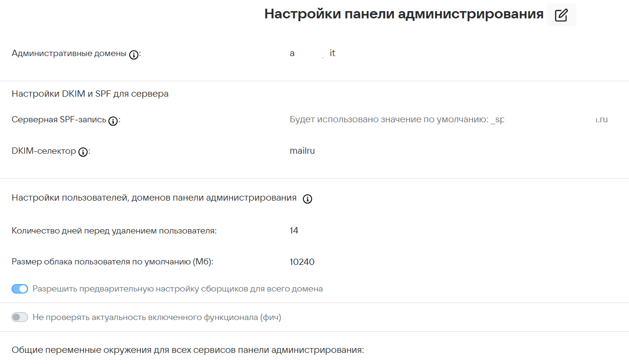Click the value 14 for days before deletion
Viewport: 629px width, 364px height.
click(x=294, y=231)
